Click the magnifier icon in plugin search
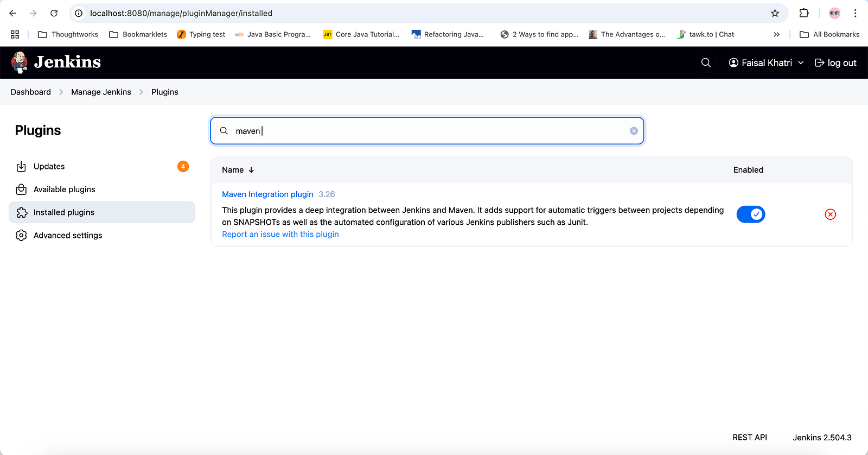 (x=224, y=131)
